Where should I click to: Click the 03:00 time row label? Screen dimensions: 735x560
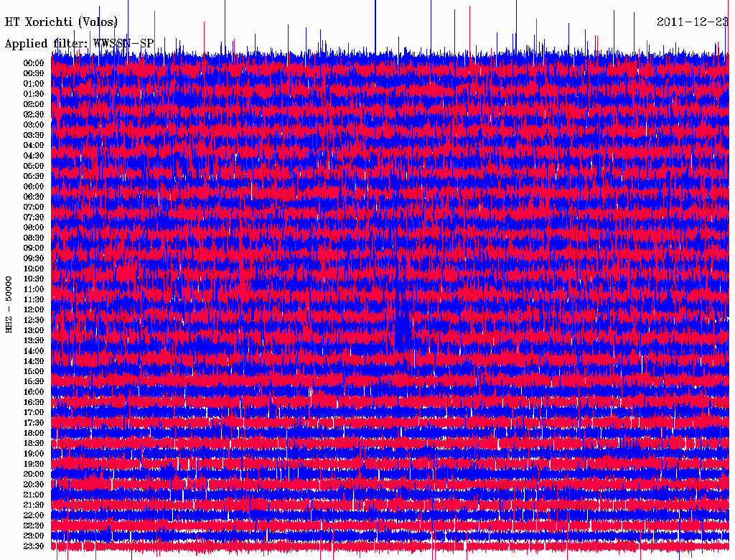coord(34,125)
